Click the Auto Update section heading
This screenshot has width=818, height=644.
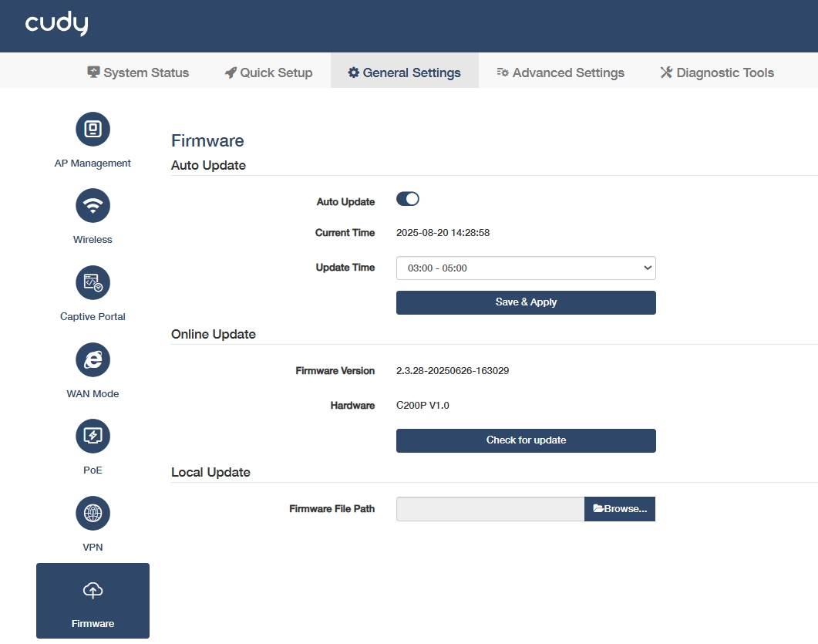(x=209, y=165)
